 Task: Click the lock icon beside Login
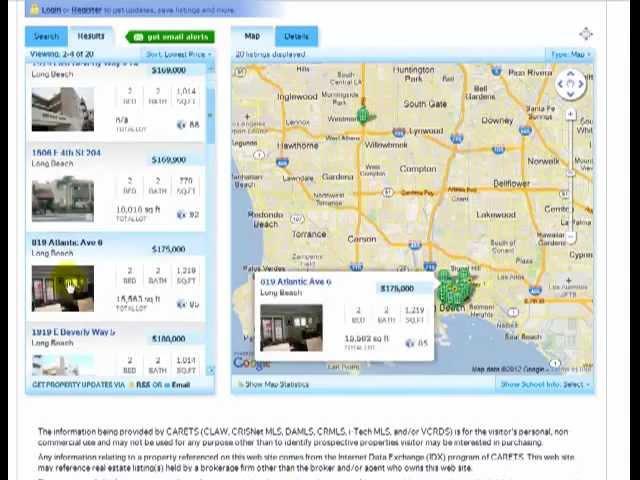(x=33, y=9)
